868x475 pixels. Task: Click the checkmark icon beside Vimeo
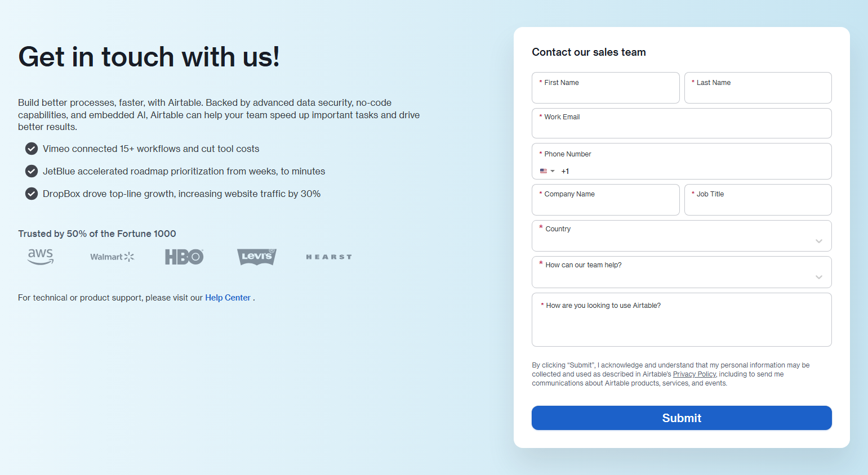coord(31,149)
